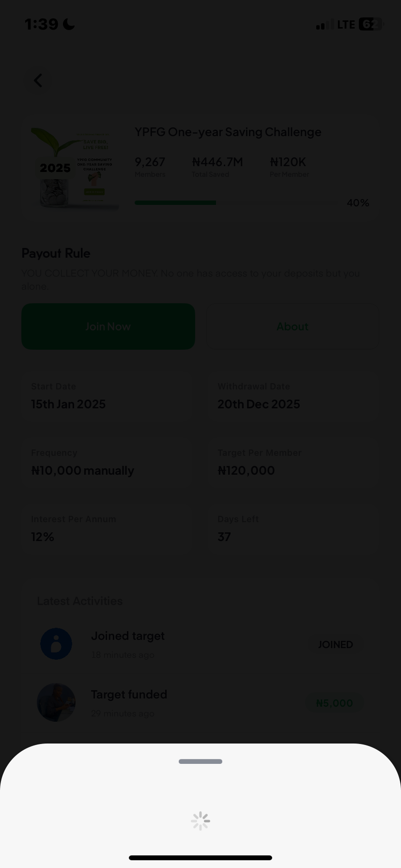Tap the loading spinner in bottom sheet

pyautogui.click(x=200, y=821)
